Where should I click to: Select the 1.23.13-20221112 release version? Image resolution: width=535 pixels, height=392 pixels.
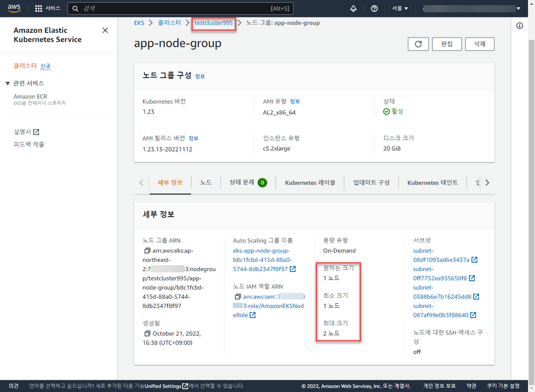pos(167,149)
